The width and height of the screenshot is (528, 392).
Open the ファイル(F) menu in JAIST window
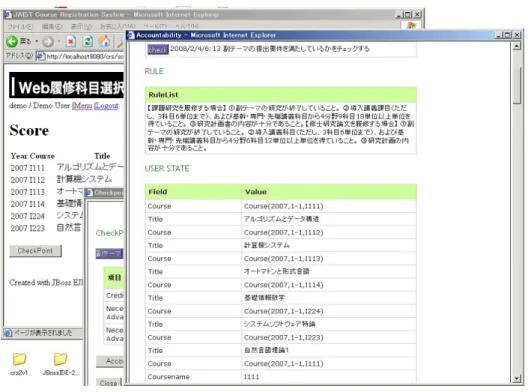[x=20, y=26]
